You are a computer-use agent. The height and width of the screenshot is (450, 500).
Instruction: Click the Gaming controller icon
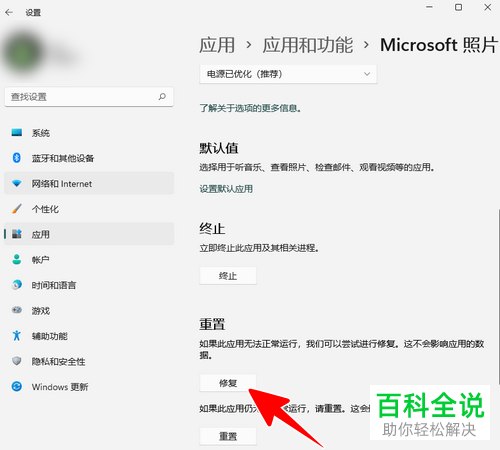tap(17, 310)
